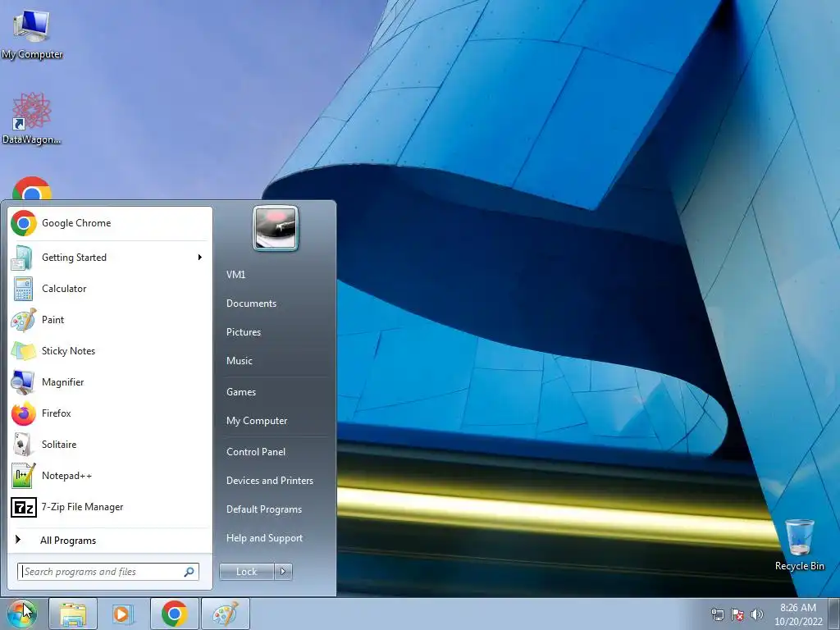Open Music library from Start menu
Screen dimensions: 840x630
pos(240,361)
